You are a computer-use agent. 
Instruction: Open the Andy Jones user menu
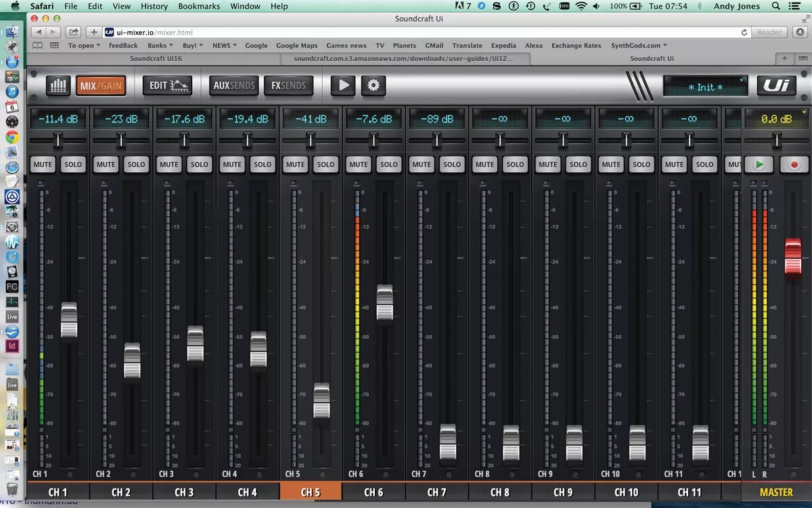[x=737, y=6]
